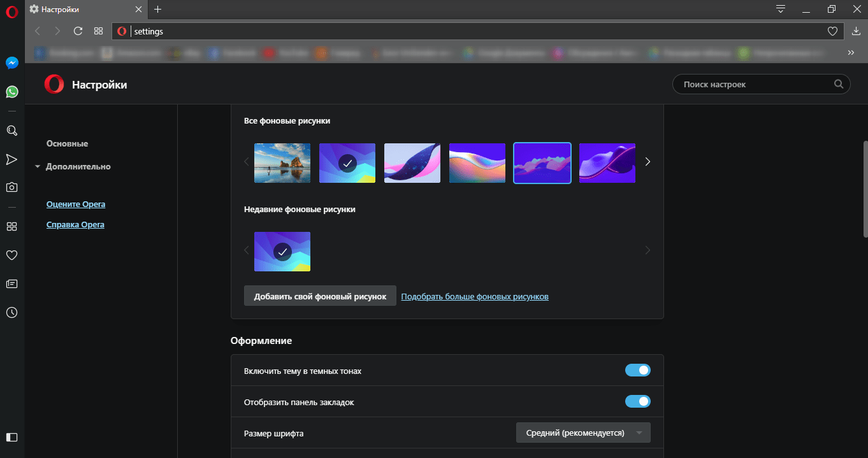This screenshot has height=458, width=868.
Task: Open the Opera main menu logo
Action: (11, 10)
